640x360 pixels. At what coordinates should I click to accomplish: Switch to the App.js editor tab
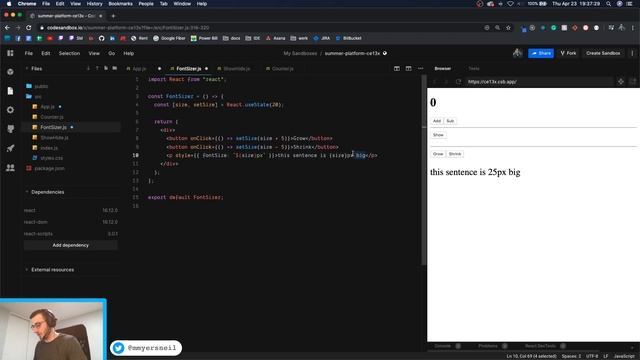(x=139, y=69)
